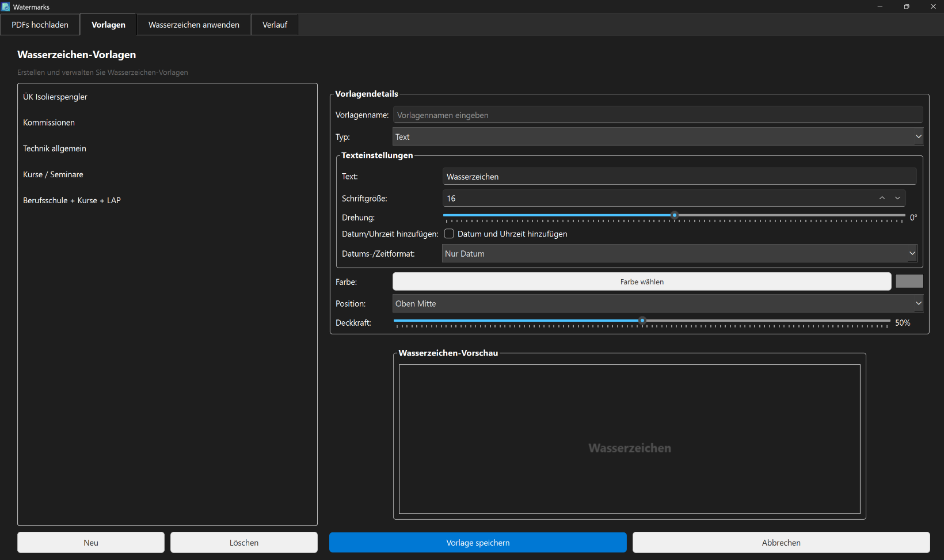Close the Watermarks window

click(933, 7)
